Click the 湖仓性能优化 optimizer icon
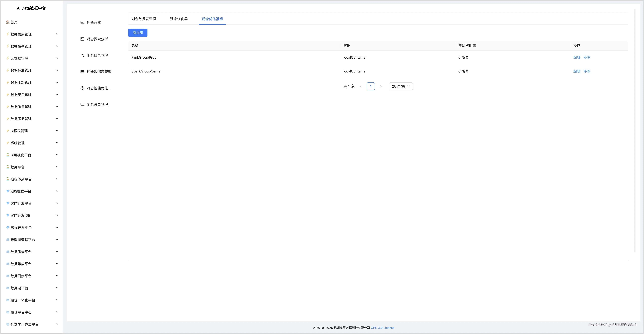 (82, 88)
